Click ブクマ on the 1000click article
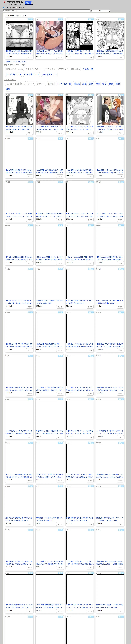Image resolution: width=131 pixels, height=644 pixels. (30, 133)
